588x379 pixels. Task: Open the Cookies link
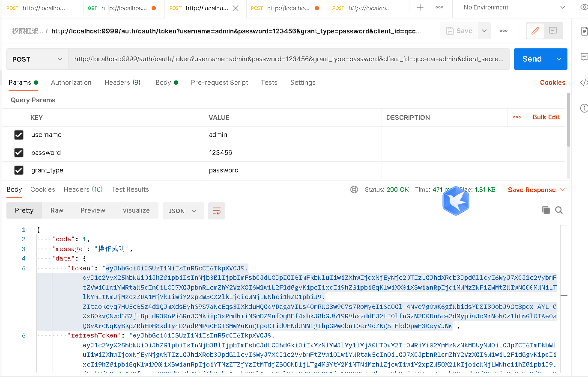coord(552,83)
